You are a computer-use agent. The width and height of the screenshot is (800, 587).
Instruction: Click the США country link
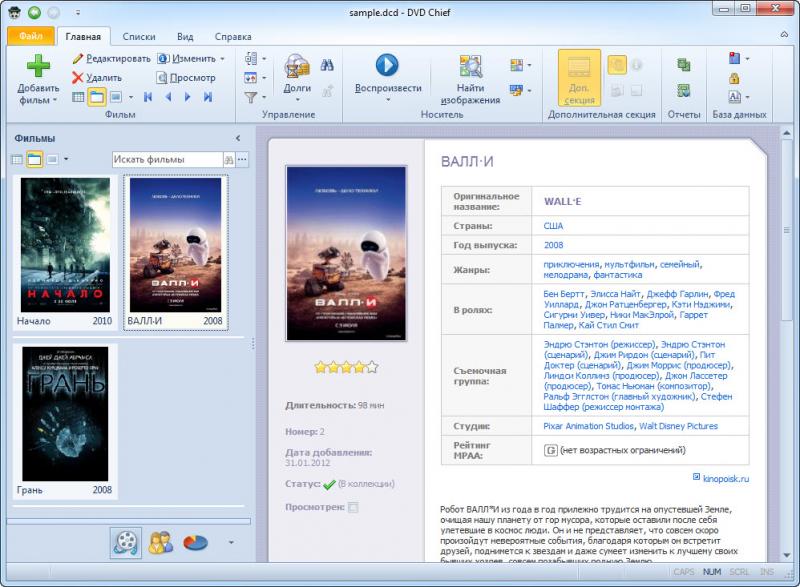[x=553, y=226]
